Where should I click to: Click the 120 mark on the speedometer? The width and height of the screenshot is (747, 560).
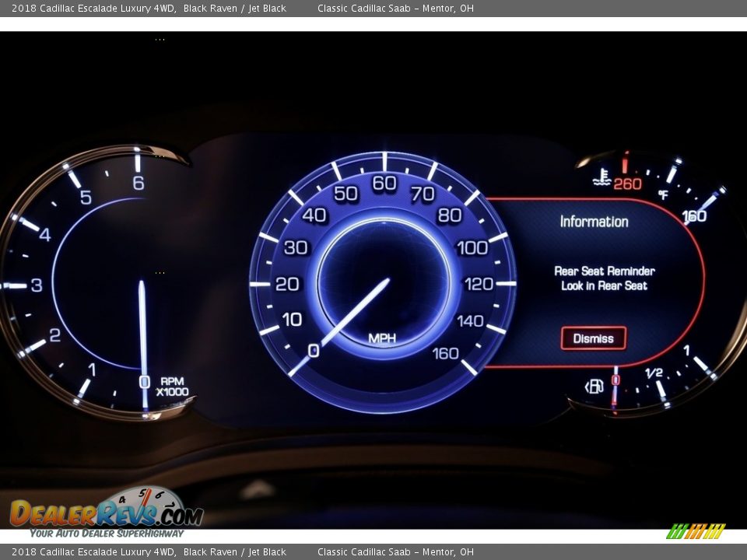click(x=479, y=284)
